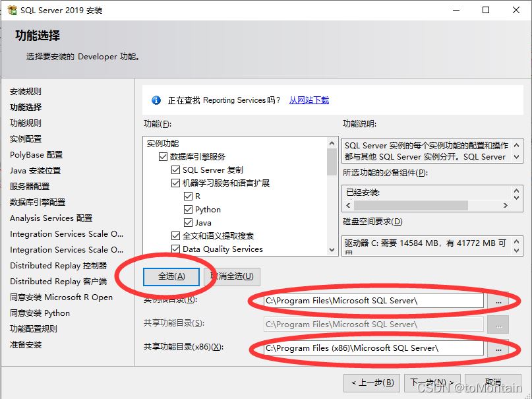Screen dimensions: 532x399
Task: Select 数据库引擎配置 step in sidebar
Action: click(38, 202)
